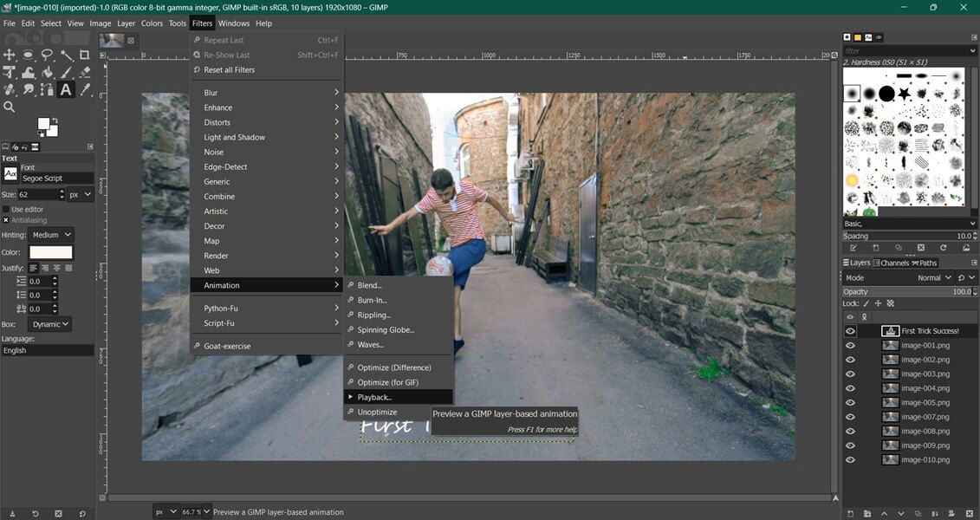The height and width of the screenshot is (520, 980).
Task: Select the Zoom tool
Action: pyautogui.click(x=10, y=104)
